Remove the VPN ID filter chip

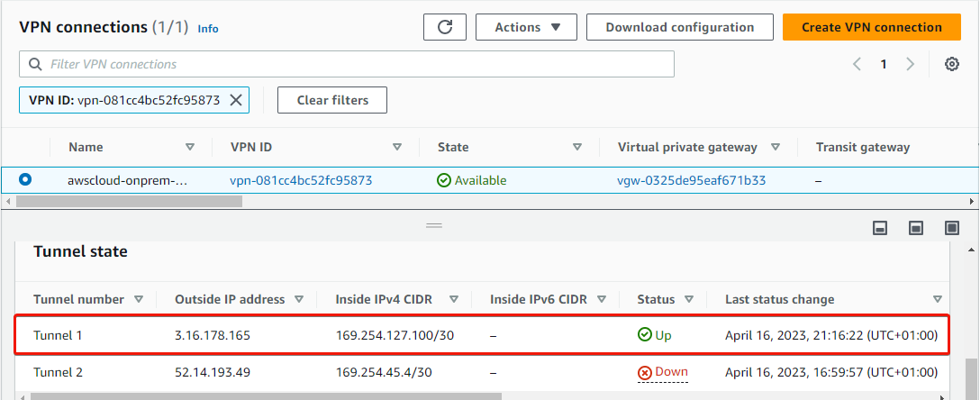pyautogui.click(x=236, y=100)
